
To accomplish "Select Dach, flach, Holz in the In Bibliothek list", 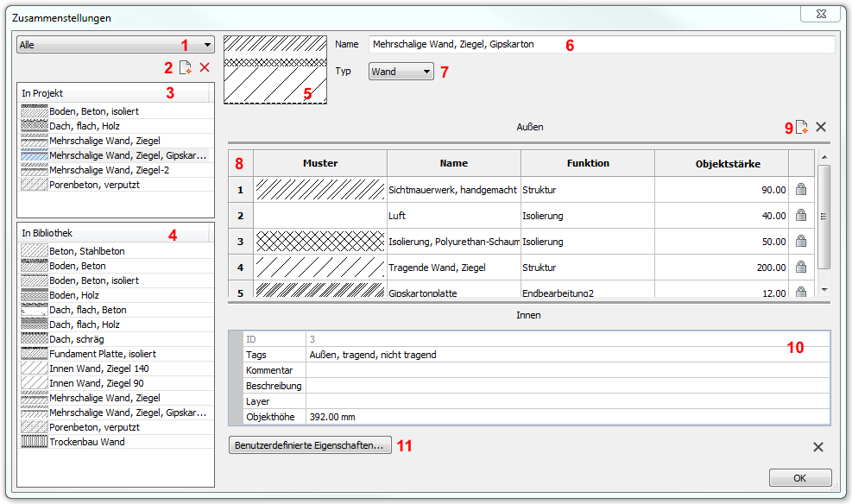I will click(x=116, y=324).
